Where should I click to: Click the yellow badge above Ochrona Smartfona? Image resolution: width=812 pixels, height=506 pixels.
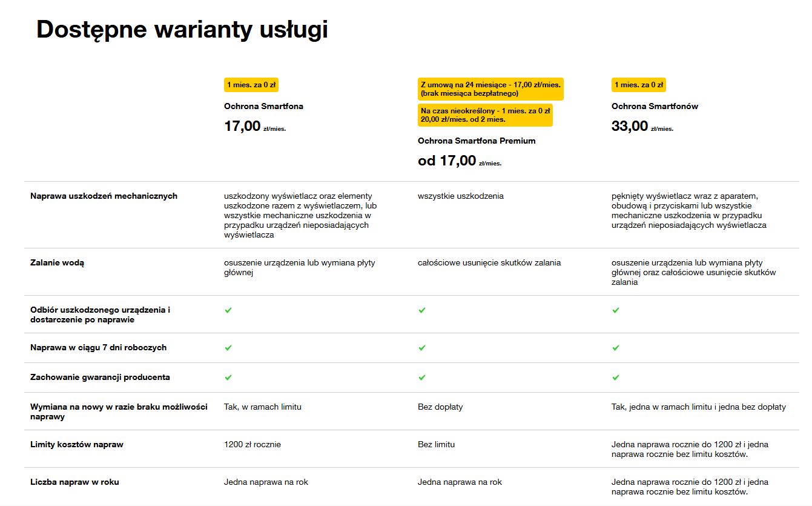click(x=251, y=85)
